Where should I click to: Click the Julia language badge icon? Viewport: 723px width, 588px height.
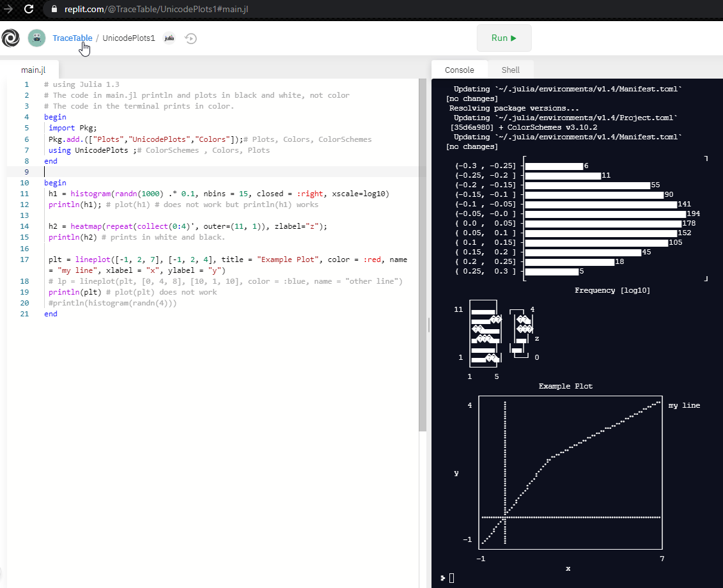tap(169, 38)
